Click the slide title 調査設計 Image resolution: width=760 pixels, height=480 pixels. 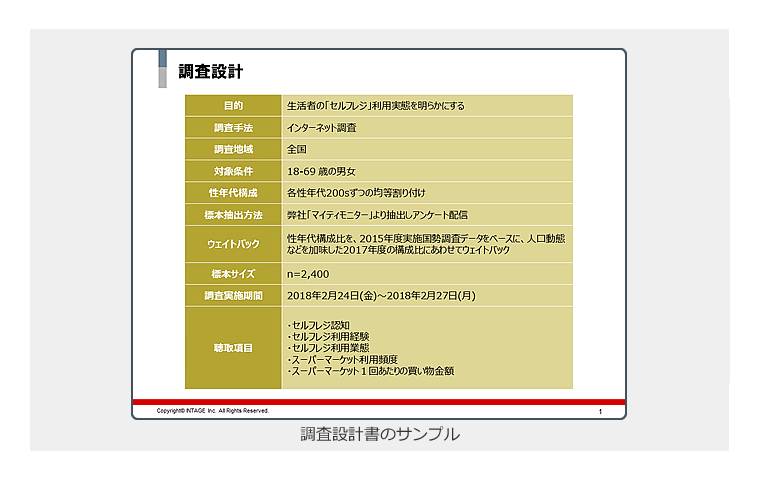tap(210, 72)
